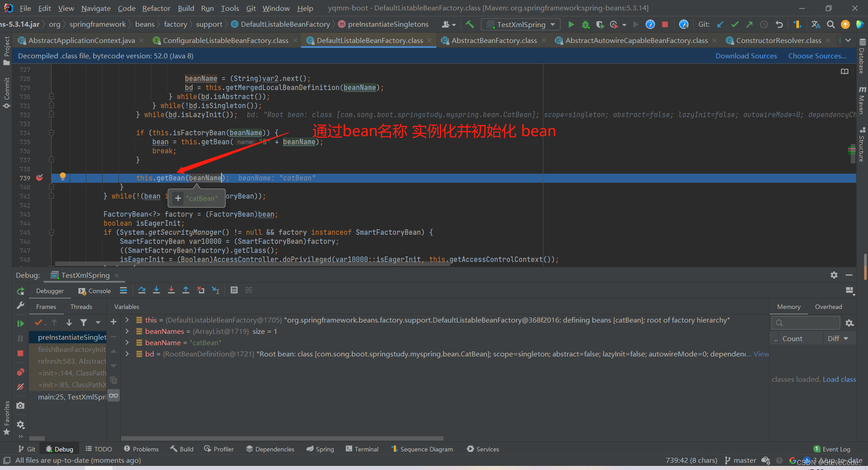Click the Step Out debugger icon
The width and height of the screenshot is (868, 470).
pyautogui.click(x=186, y=290)
